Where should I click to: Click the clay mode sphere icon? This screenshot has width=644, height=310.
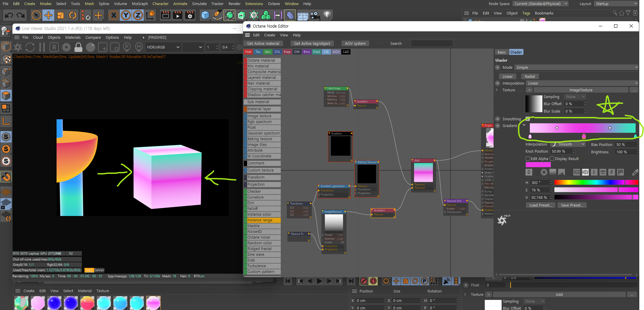tap(91, 47)
